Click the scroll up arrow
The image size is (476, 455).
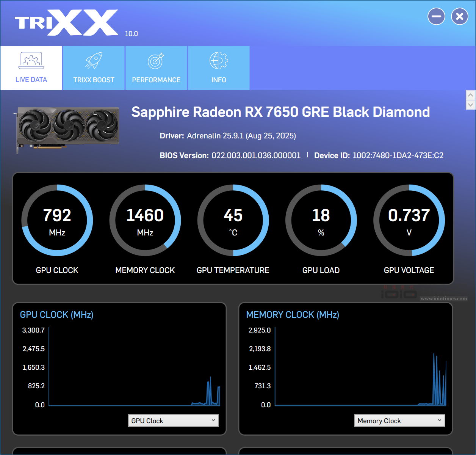(x=470, y=95)
